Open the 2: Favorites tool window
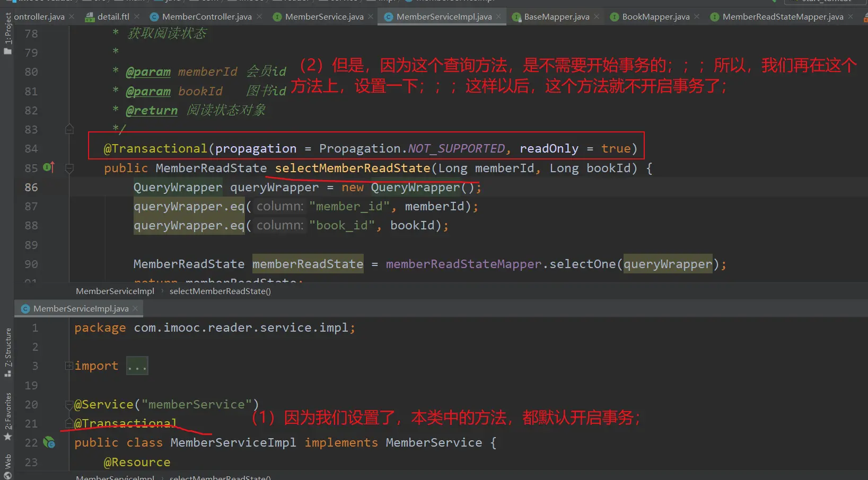 pyautogui.click(x=7, y=416)
